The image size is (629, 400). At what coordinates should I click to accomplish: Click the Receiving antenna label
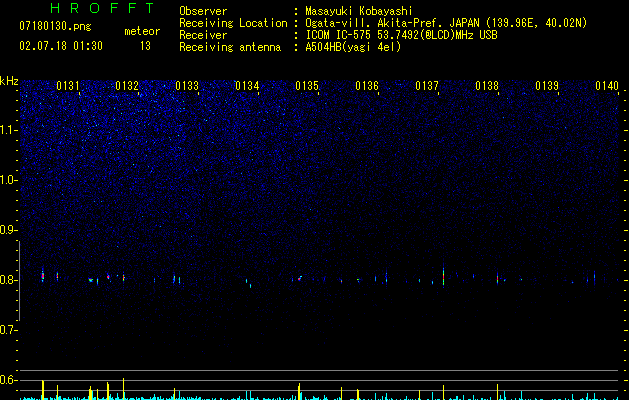(230, 47)
